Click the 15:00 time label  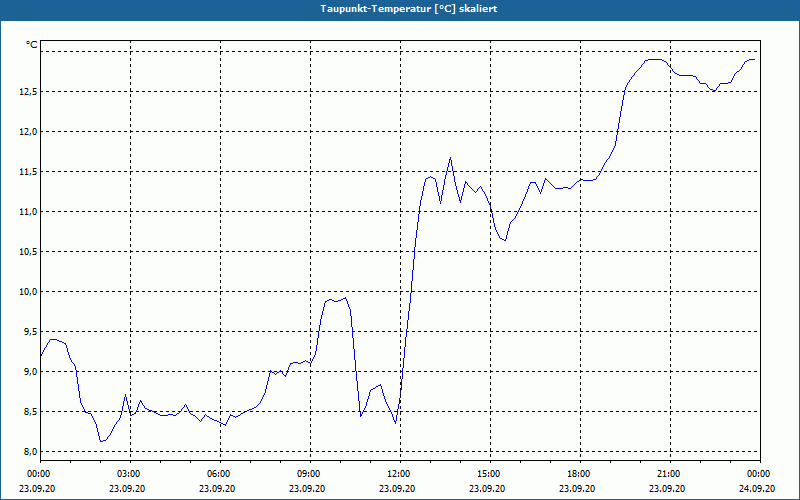490,474
